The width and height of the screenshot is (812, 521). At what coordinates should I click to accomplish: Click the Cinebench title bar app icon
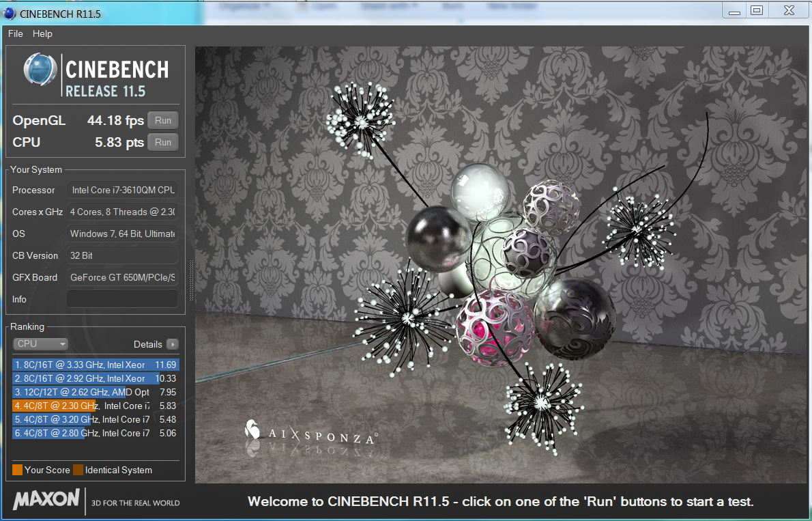pos(10,14)
